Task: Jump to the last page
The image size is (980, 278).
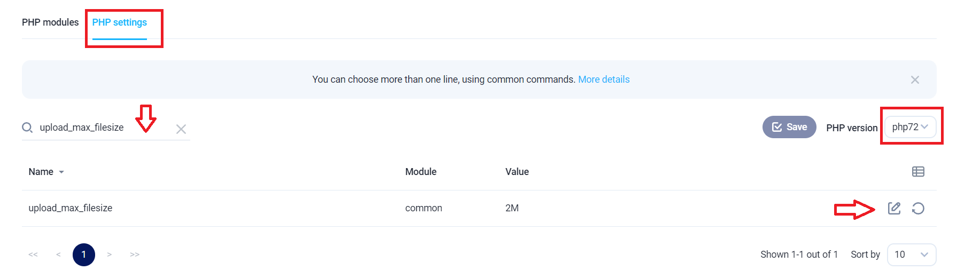Action: (135, 255)
